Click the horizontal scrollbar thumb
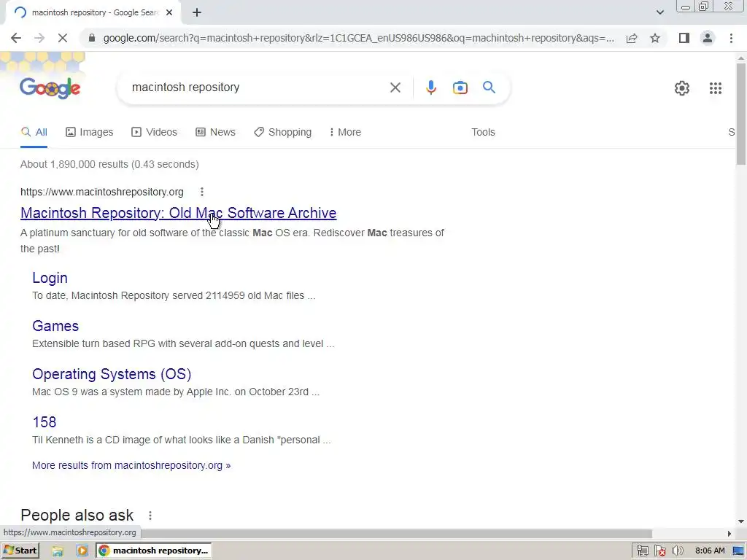 [x=395, y=533]
